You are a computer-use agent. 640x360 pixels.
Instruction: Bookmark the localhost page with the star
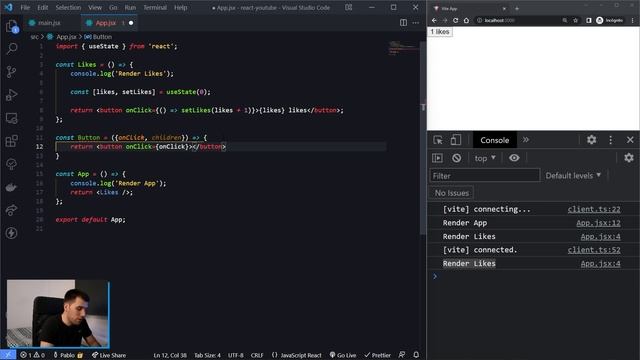pyautogui.click(x=576, y=20)
